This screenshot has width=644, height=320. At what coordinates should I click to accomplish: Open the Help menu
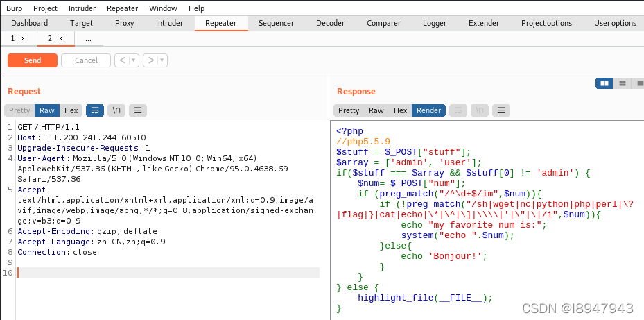(196, 8)
